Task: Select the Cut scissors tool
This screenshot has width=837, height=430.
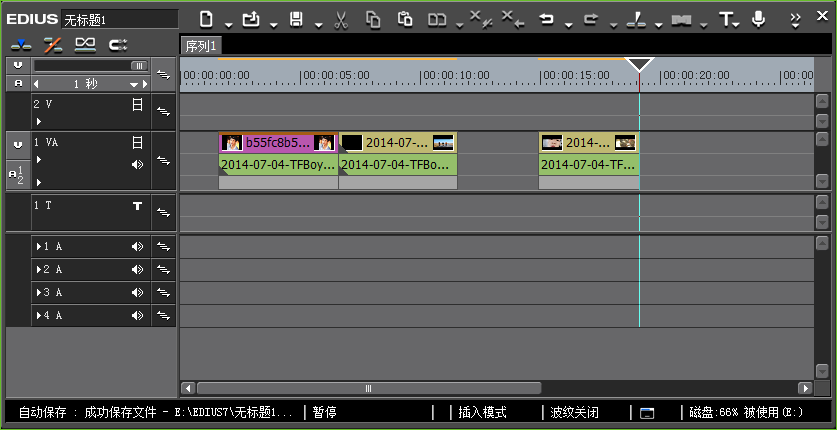Action: tap(341, 19)
